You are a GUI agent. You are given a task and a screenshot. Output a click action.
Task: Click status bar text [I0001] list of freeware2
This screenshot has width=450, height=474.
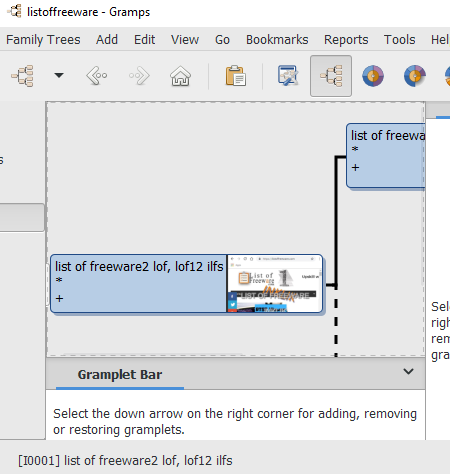pyautogui.click(x=125, y=460)
